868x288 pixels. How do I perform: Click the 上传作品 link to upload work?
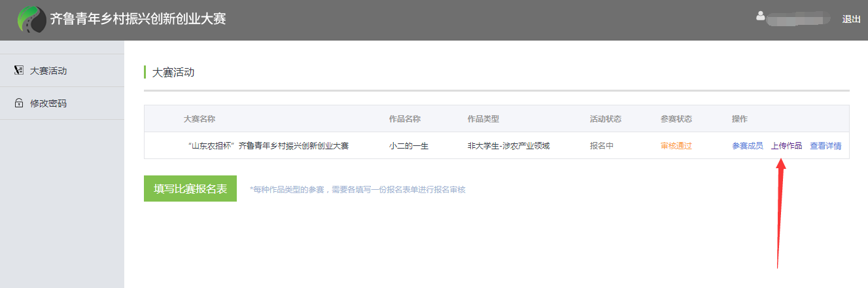786,146
